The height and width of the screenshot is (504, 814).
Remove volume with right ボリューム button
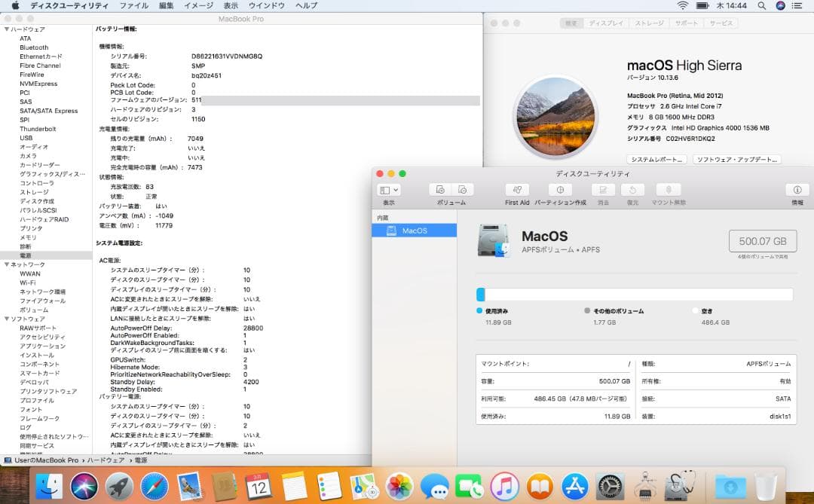click(463, 190)
